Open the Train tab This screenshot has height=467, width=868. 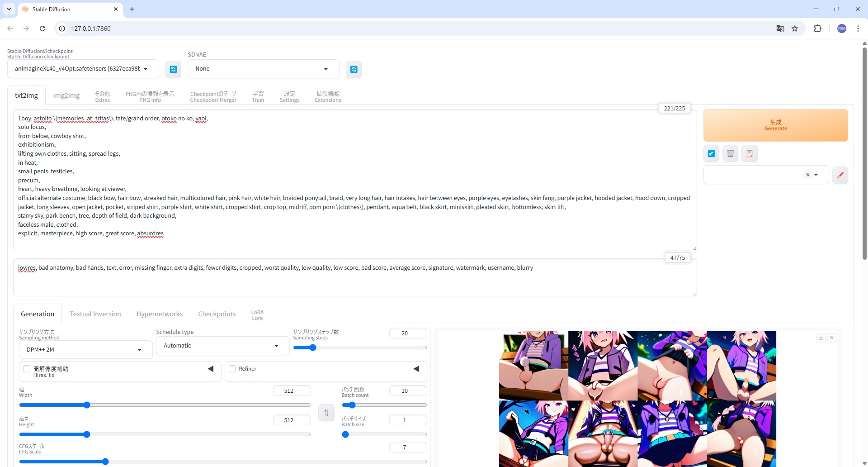click(x=258, y=97)
